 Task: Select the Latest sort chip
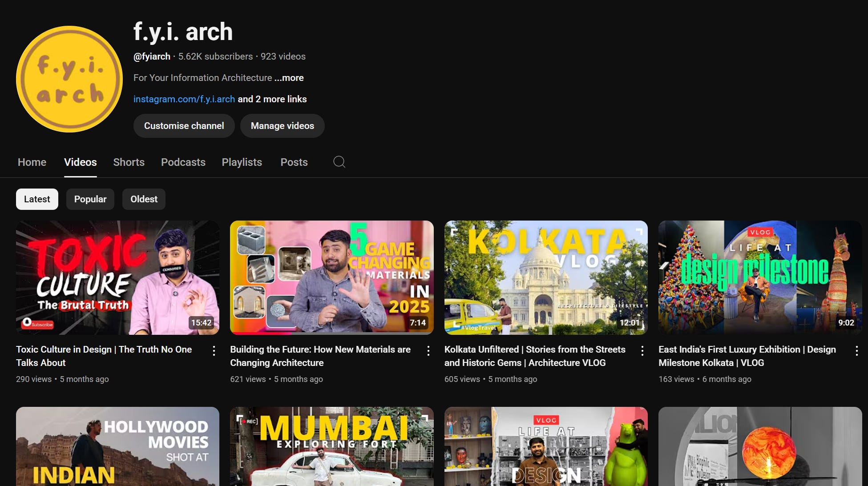37,199
